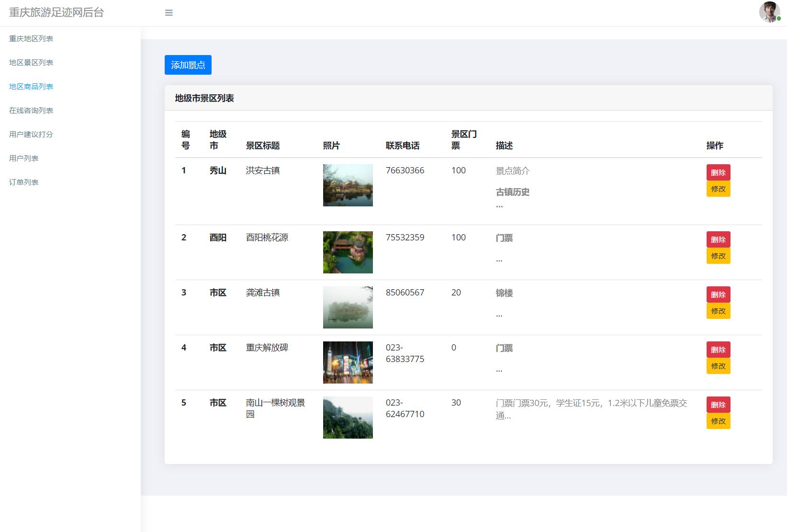The image size is (787, 532).
Task: Open 订单列表 in the sidebar
Action: (23, 182)
